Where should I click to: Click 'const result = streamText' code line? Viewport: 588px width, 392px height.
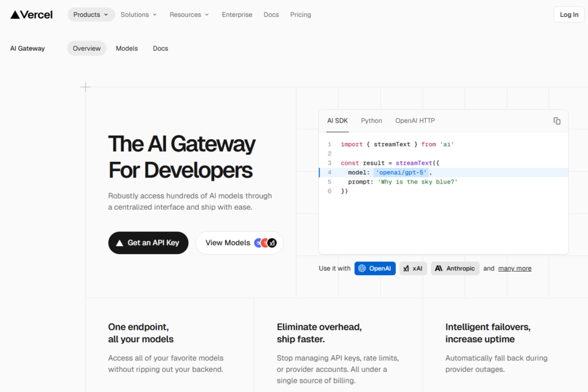point(390,163)
